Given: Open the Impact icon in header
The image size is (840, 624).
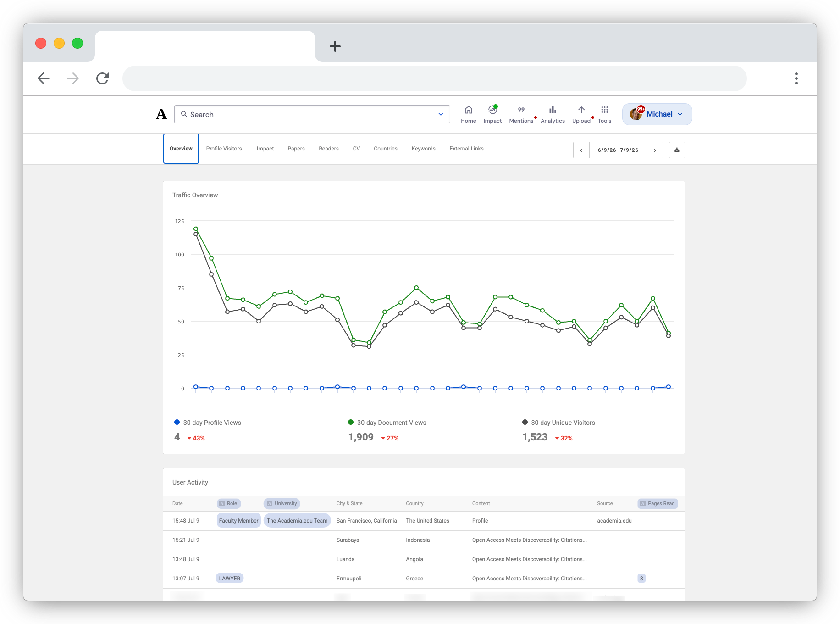Looking at the screenshot, I should [492, 110].
